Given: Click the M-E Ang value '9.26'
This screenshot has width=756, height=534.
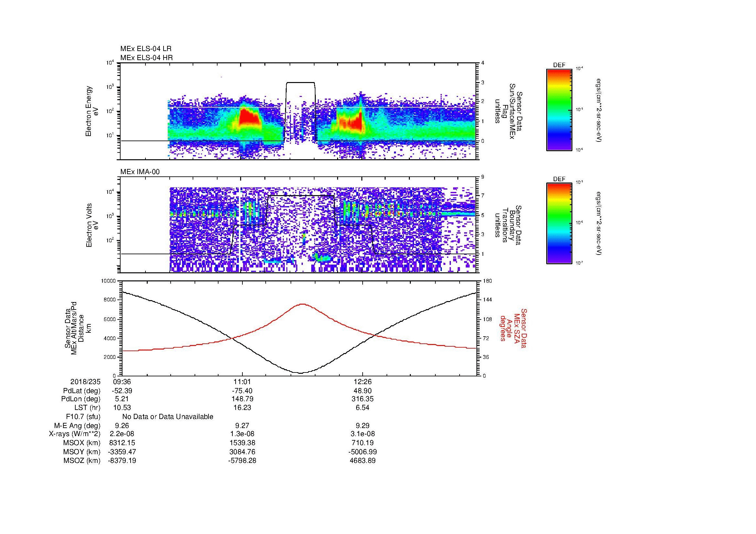Looking at the screenshot, I should click(x=122, y=425).
